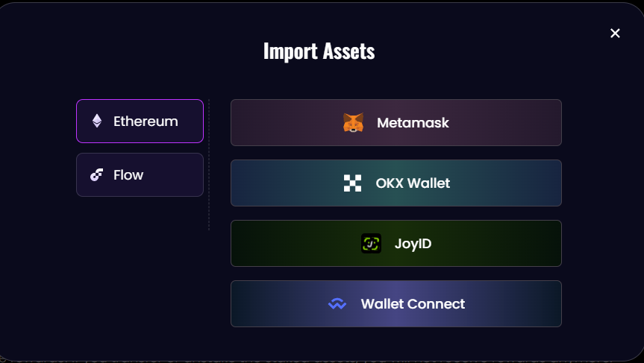
Task: Click the "Flow" text label
Action: coord(128,175)
